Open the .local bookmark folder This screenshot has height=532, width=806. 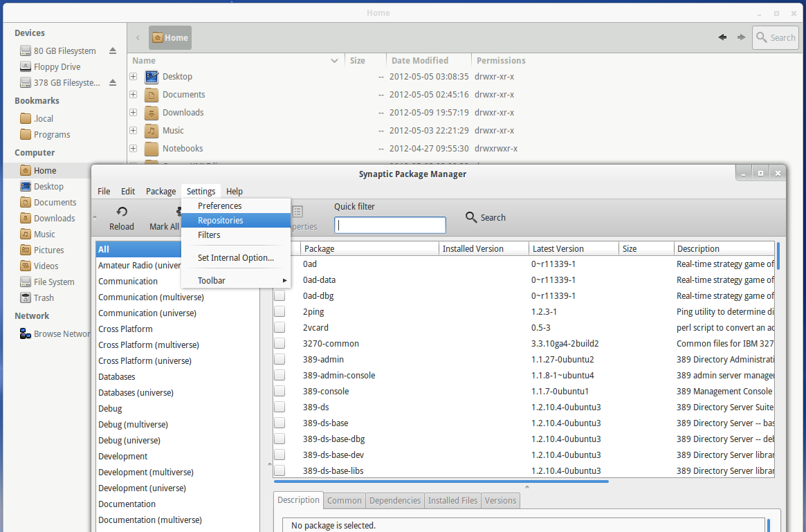coord(37,118)
